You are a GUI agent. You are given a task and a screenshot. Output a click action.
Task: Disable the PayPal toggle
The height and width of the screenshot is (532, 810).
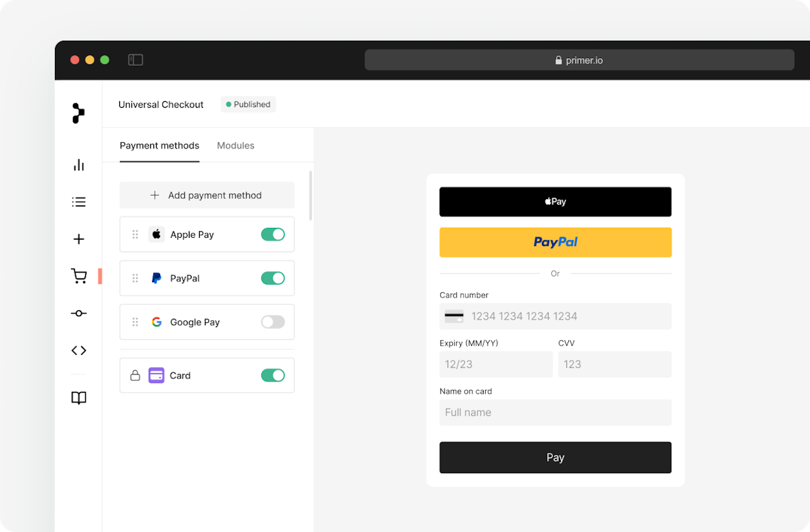pyautogui.click(x=273, y=278)
